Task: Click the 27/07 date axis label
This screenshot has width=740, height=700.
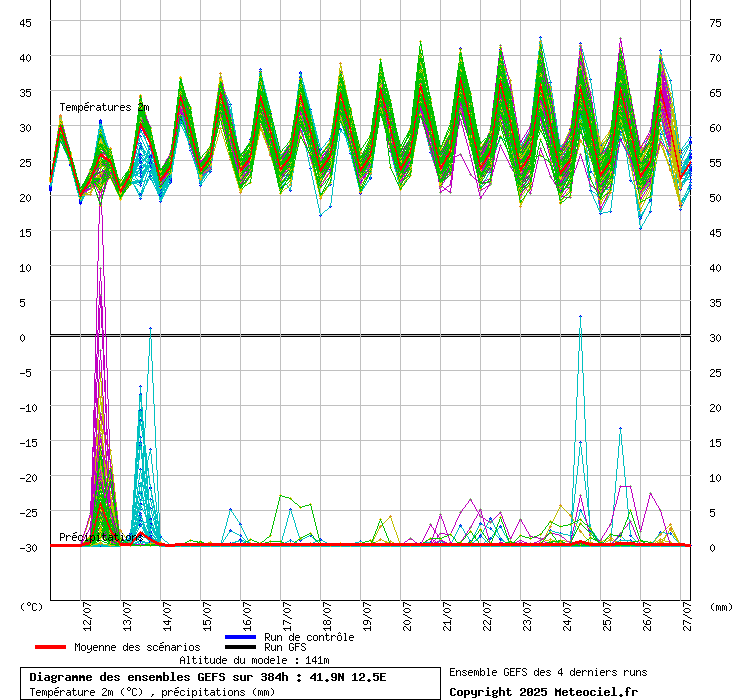Action: pos(687,616)
